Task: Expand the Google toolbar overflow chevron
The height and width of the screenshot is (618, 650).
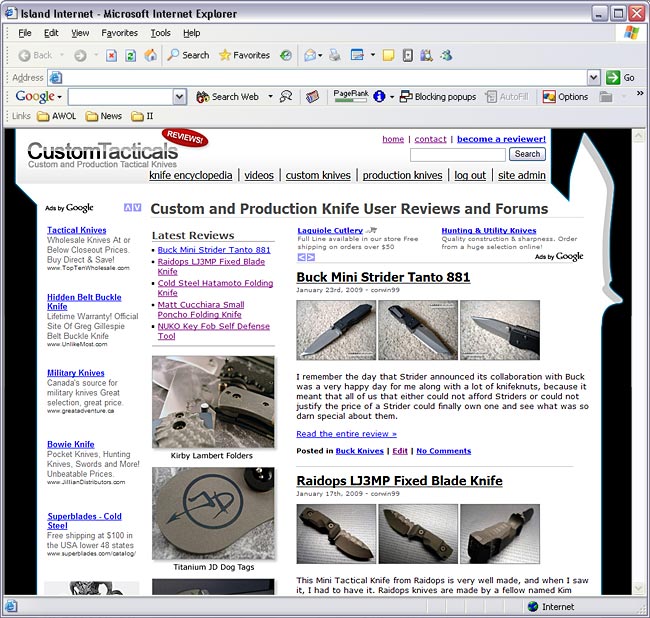Action: click(640, 94)
